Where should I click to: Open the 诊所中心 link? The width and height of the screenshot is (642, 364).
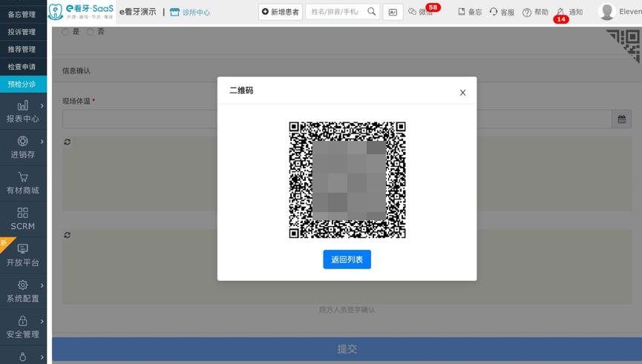pyautogui.click(x=190, y=13)
